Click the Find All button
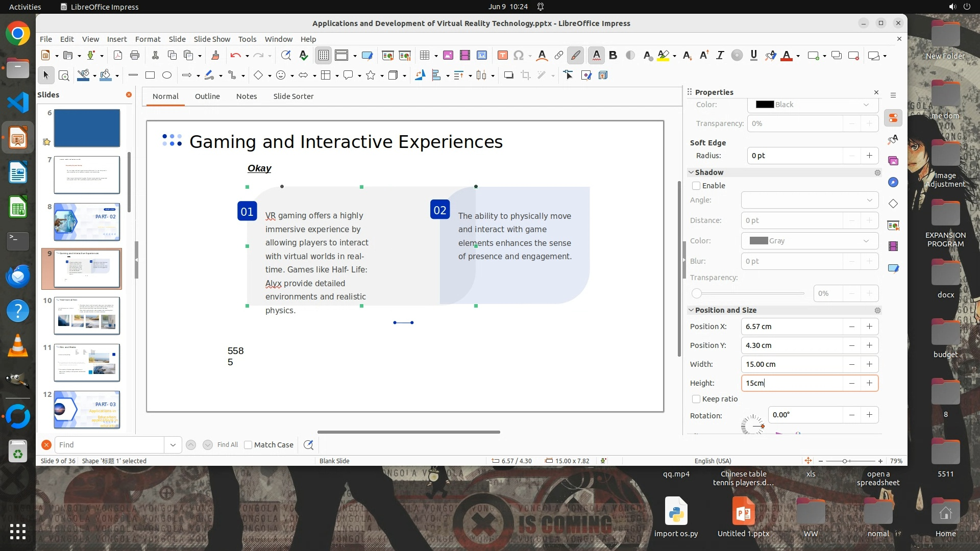Viewport: 980px width, 551px height. [x=227, y=445]
